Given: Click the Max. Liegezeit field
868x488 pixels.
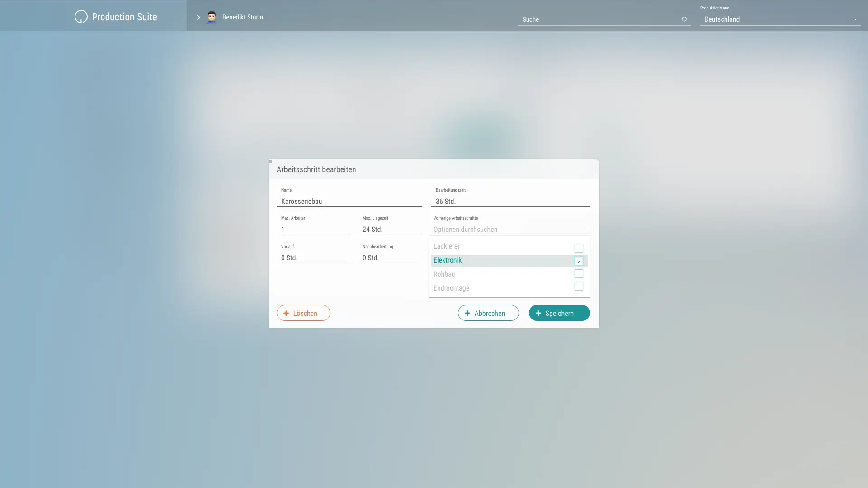Looking at the screenshot, I should [390, 230].
